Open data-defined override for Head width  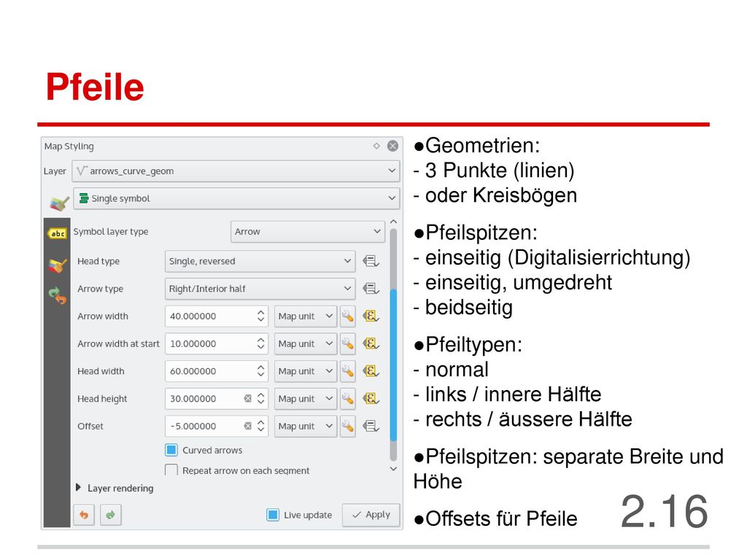(x=370, y=371)
